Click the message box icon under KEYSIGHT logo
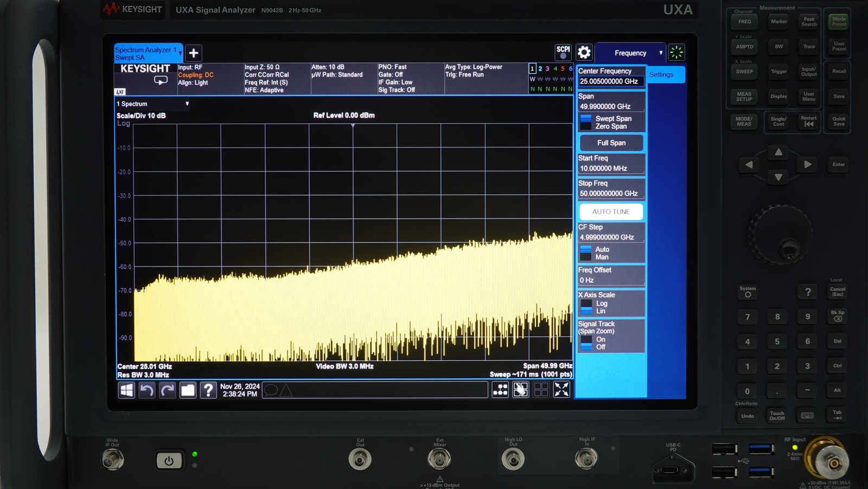The width and height of the screenshot is (868, 489). [161, 80]
